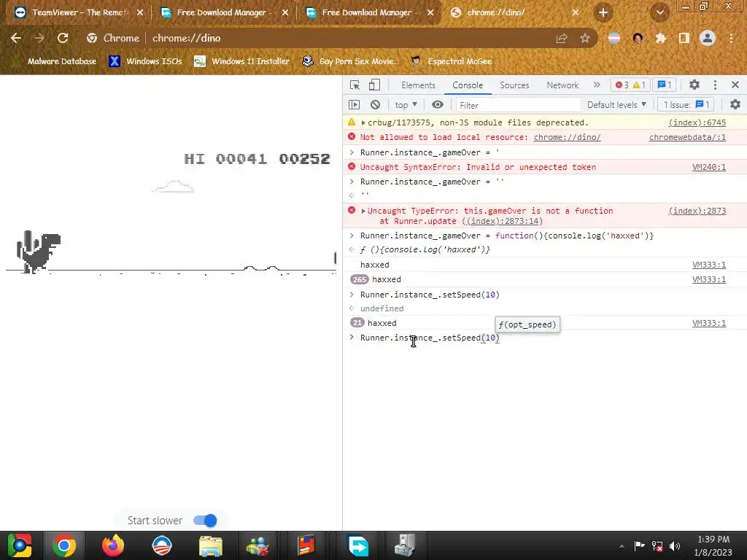Switch to first Free Download Manager tab

(222, 13)
